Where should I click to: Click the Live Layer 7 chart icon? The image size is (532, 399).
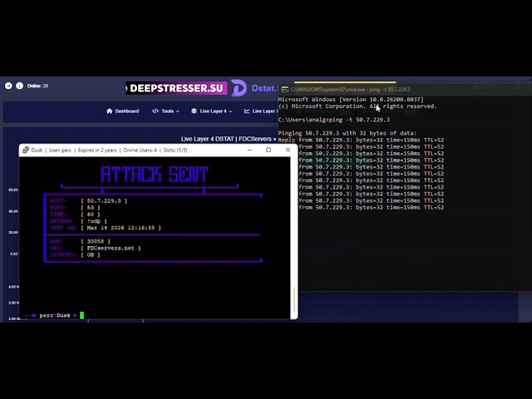[247, 111]
